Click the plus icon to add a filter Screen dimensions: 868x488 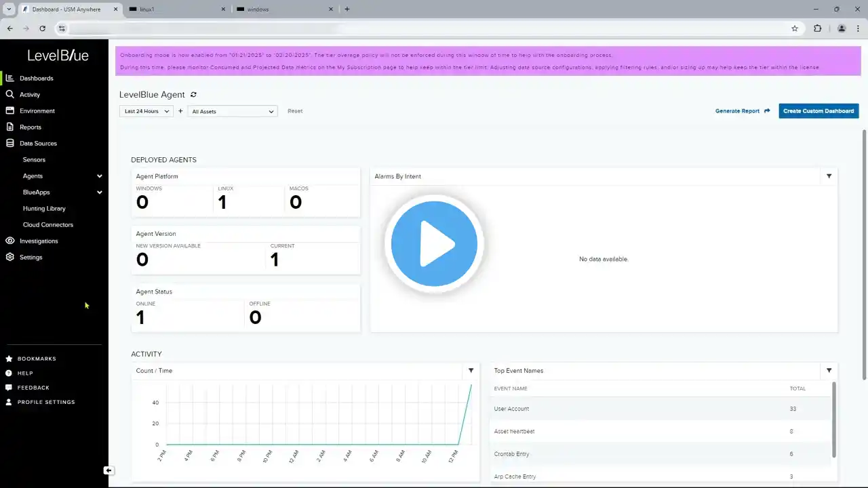coord(180,111)
